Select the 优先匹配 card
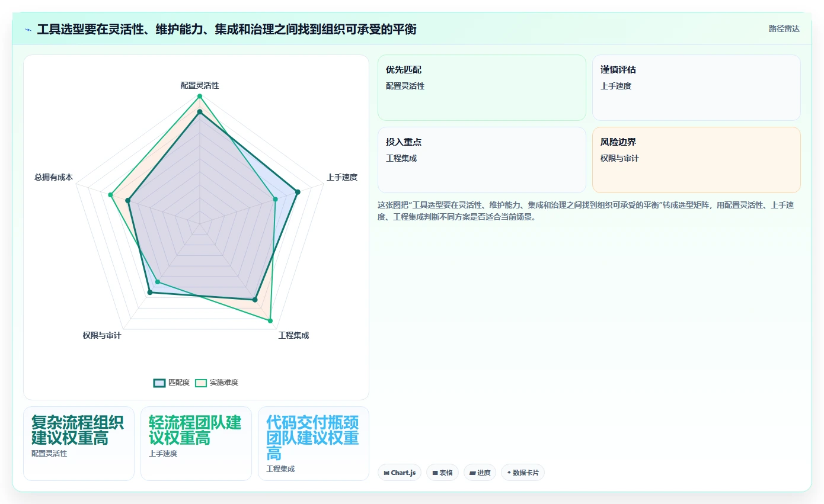Image resolution: width=824 pixels, height=504 pixels. point(481,88)
